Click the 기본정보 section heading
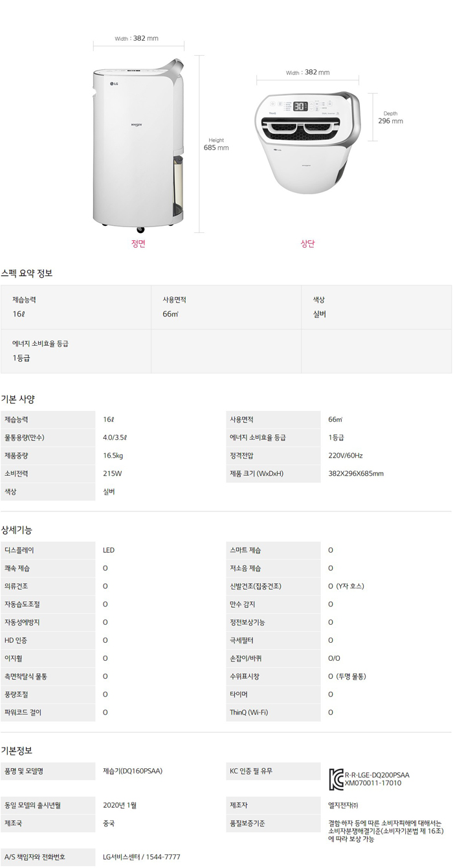The height and width of the screenshot is (868, 453). [x=17, y=750]
